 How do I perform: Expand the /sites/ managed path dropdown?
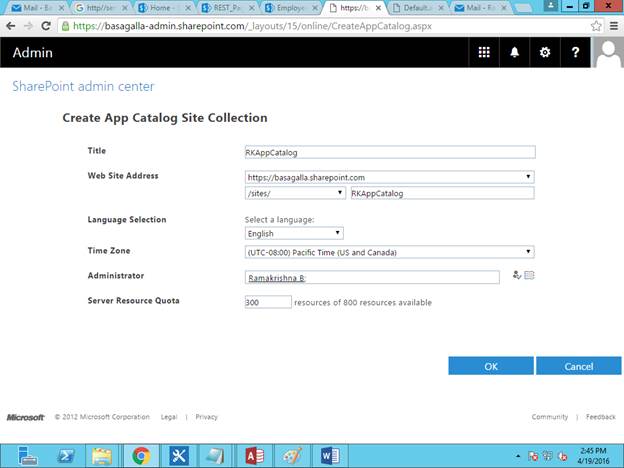[x=294, y=193]
